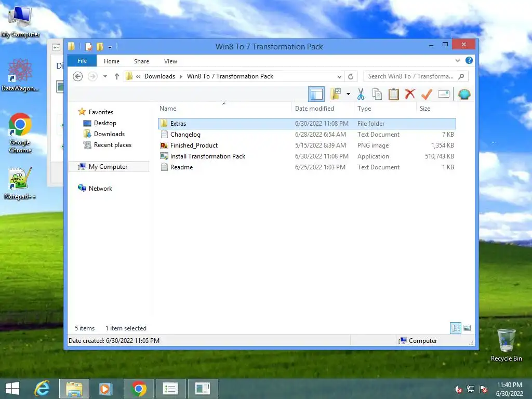Go up one folder level
Image resolution: width=532 pixels, height=399 pixels.
(x=117, y=76)
